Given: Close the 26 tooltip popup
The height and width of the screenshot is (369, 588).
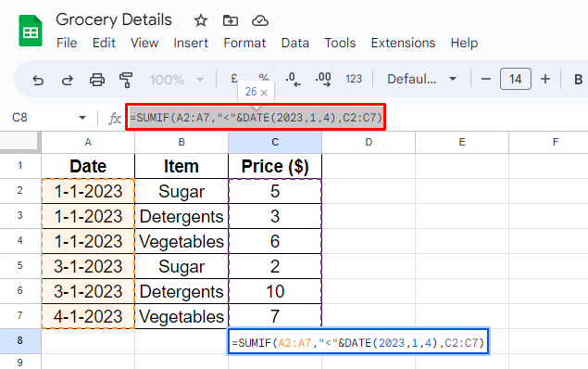Looking at the screenshot, I should pyautogui.click(x=264, y=93).
